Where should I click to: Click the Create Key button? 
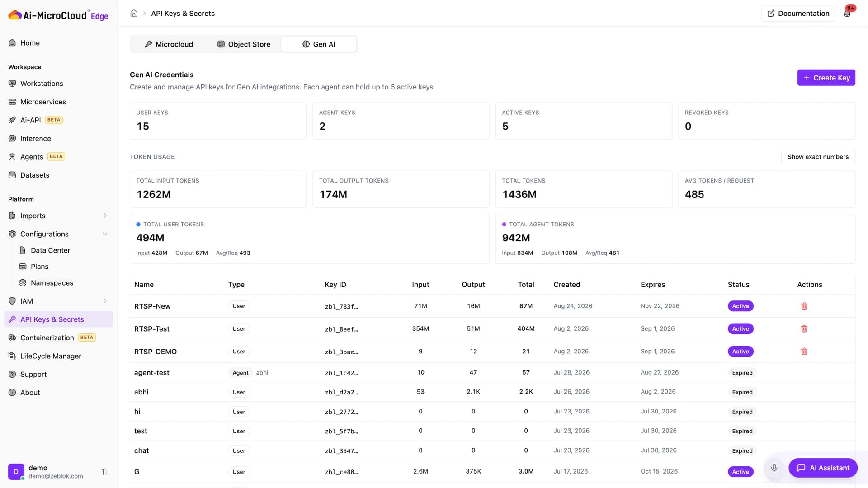coord(826,78)
